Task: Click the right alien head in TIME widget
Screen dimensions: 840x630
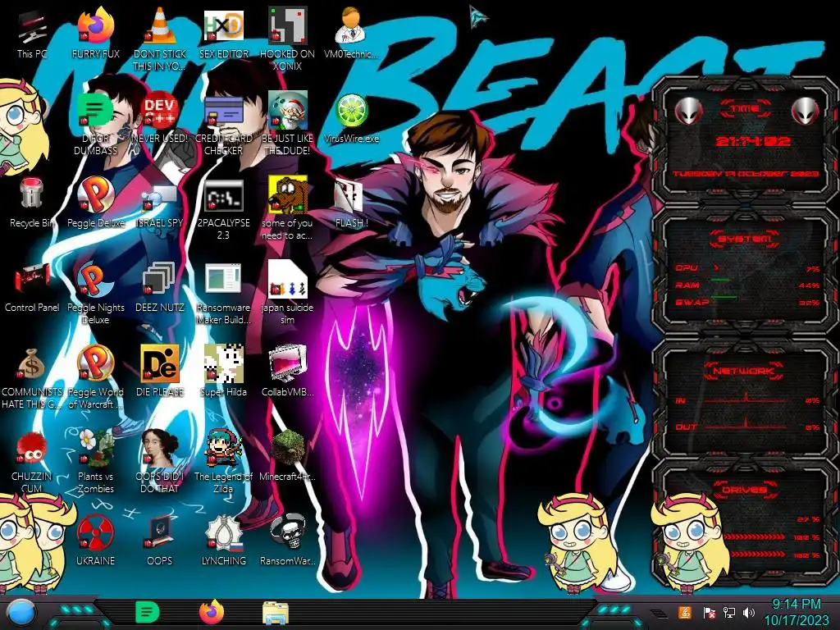Action: coord(805,112)
